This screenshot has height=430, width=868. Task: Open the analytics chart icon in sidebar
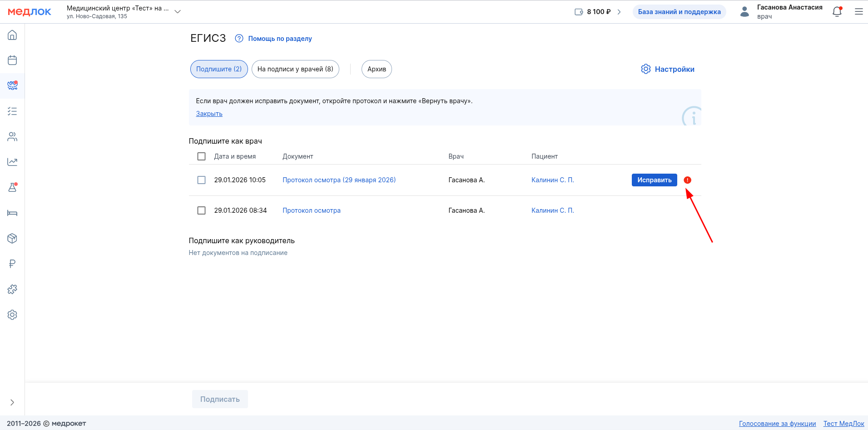click(12, 162)
